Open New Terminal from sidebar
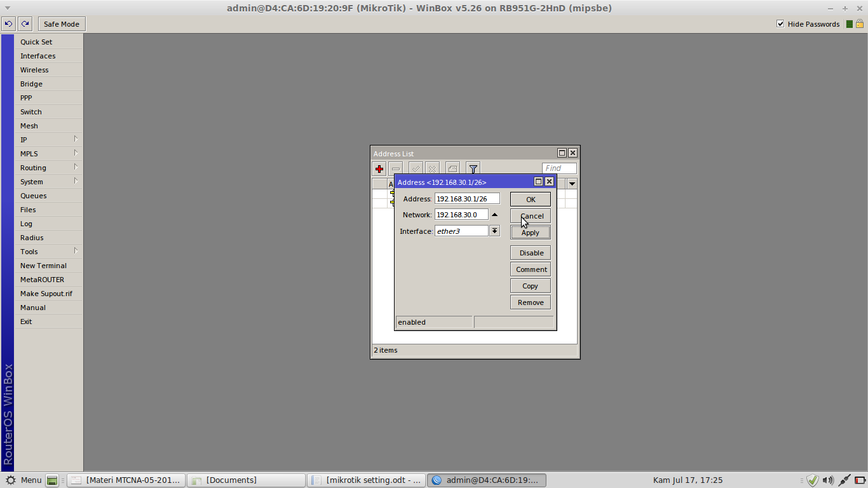This screenshot has height=488, width=868. [49, 266]
